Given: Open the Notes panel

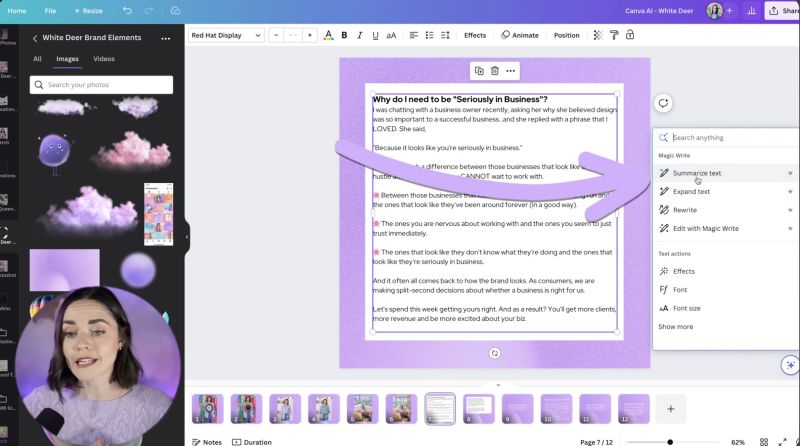Looking at the screenshot, I should tap(207, 442).
